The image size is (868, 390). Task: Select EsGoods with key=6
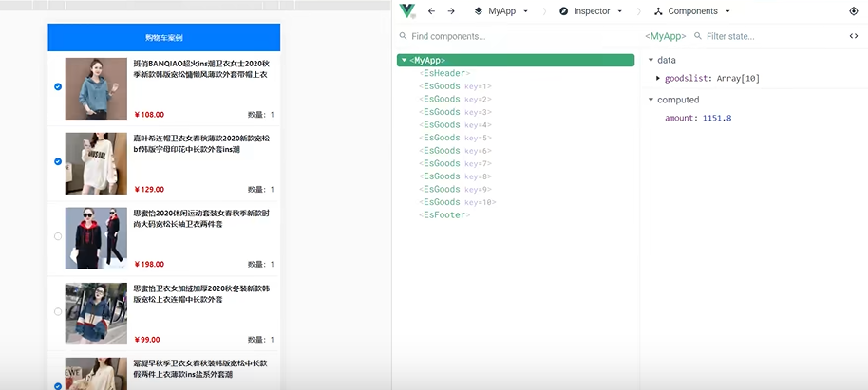click(x=455, y=151)
